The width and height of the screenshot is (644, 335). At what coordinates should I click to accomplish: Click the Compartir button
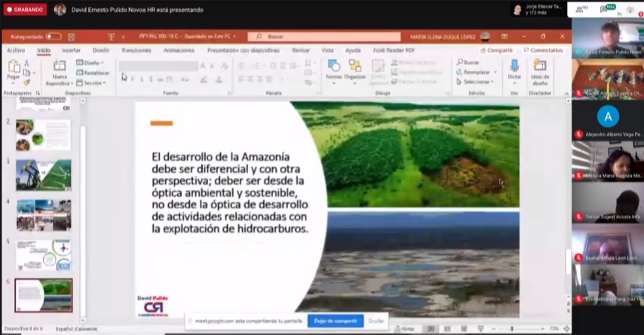(x=496, y=50)
